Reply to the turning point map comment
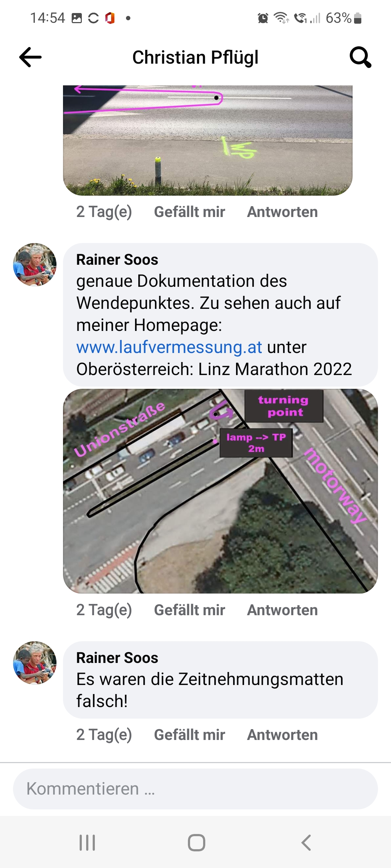This screenshot has width=391, height=868. (282, 610)
